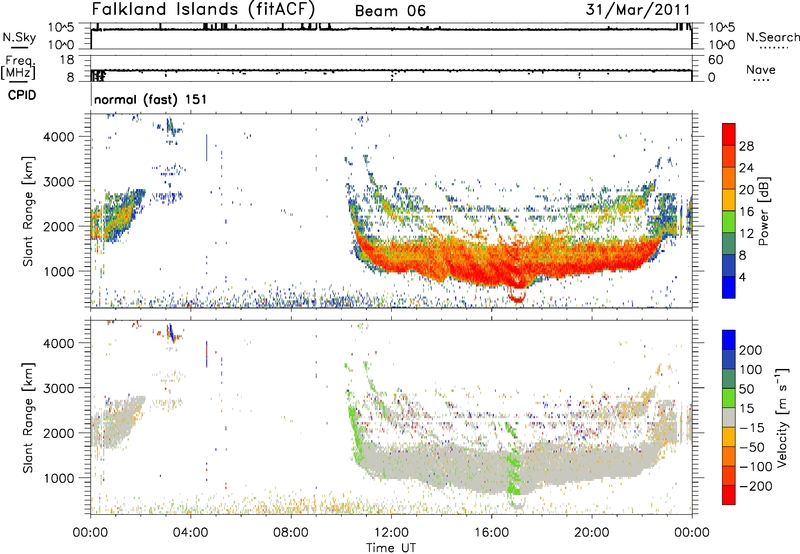The height and width of the screenshot is (554, 800).
Task: Pick the bright green segment of power colorbar
Action: [x=729, y=222]
